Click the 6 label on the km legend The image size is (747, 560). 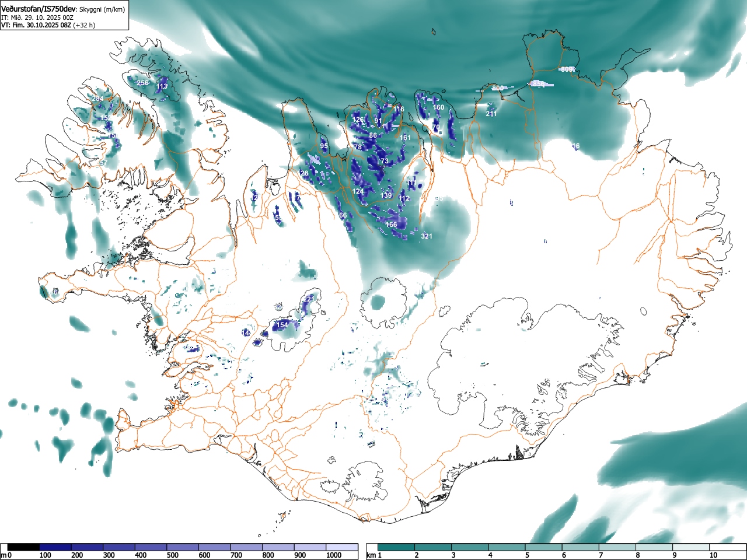(x=564, y=555)
